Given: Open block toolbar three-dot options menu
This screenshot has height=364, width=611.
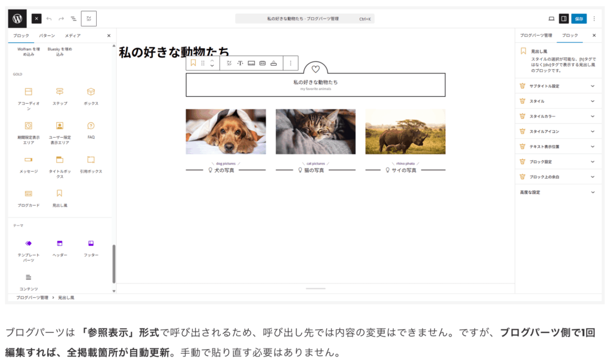Looking at the screenshot, I should point(291,63).
